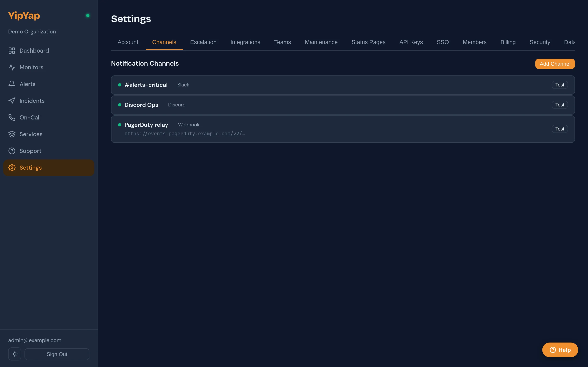
Task: Open Alerts via the bell icon
Action: tap(12, 84)
